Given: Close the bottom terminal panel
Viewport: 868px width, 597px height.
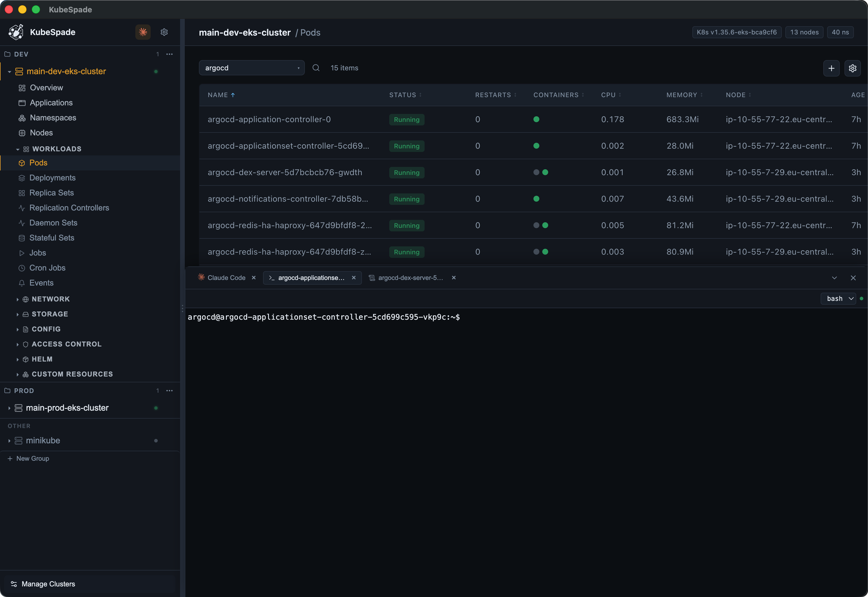Looking at the screenshot, I should [x=853, y=278].
